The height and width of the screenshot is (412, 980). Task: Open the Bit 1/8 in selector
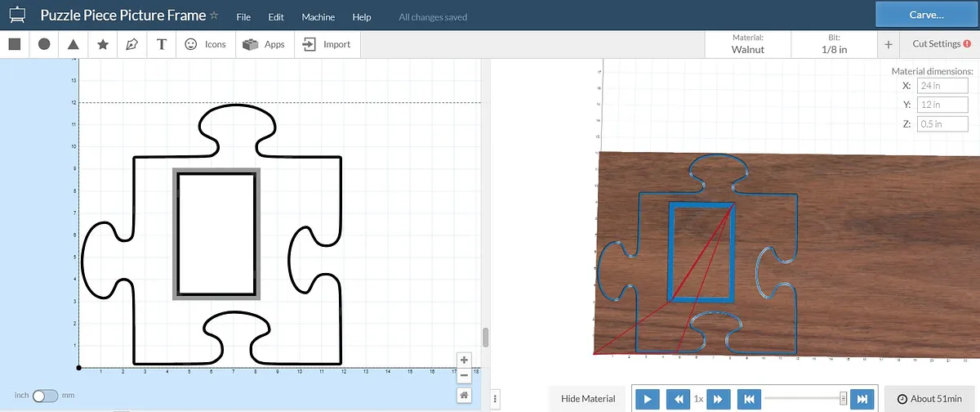(834, 44)
